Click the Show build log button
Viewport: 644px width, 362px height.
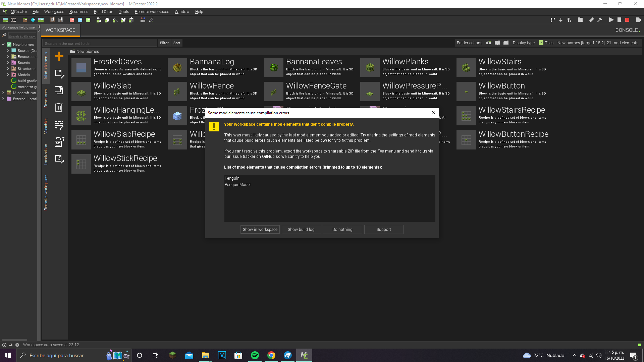pyautogui.click(x=301, y=229)
